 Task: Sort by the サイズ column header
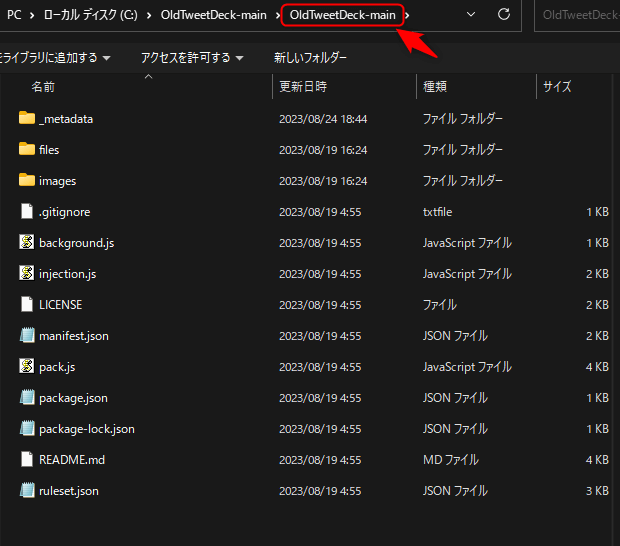(557, 87)
